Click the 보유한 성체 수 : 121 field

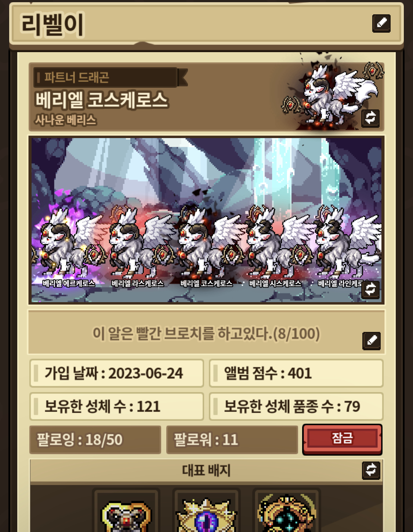click(x=116, y=406)
